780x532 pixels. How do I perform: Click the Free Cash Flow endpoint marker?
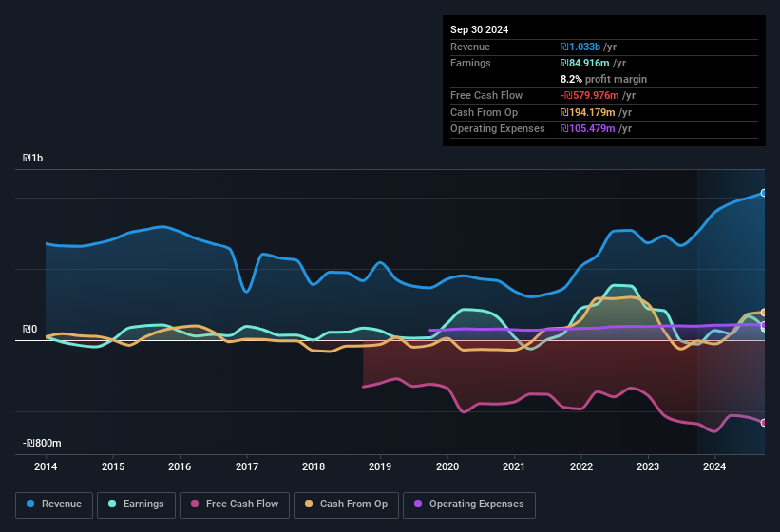(764, 423)
